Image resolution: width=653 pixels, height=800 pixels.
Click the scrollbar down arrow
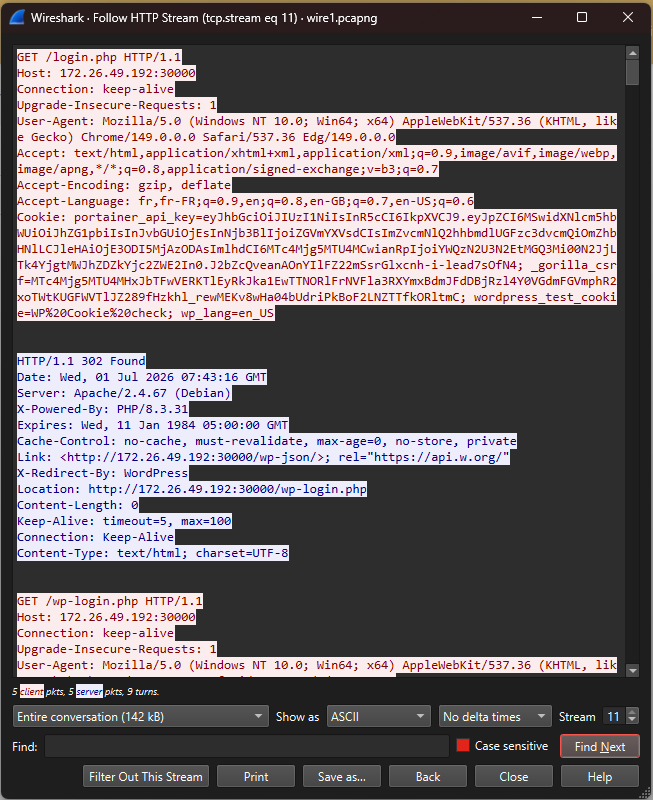[x=633, y=670]
